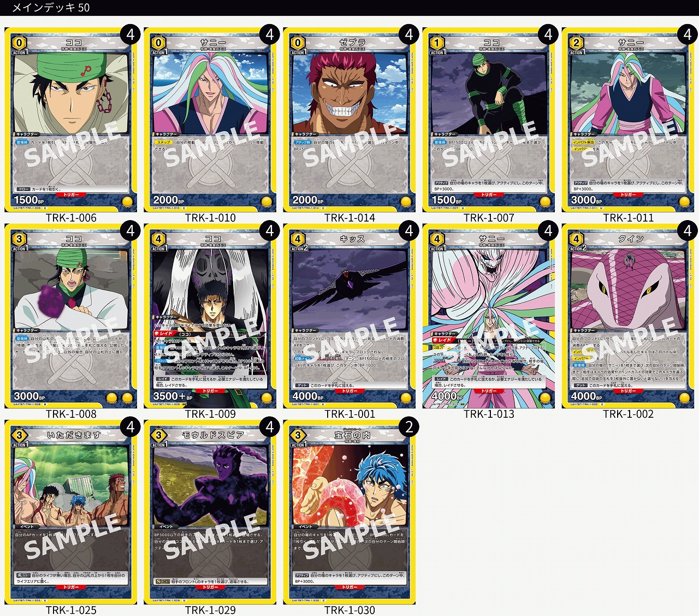Select the Kiss crow card TRK-1-001
Screen dimensions: 699x616
(349, 316)
